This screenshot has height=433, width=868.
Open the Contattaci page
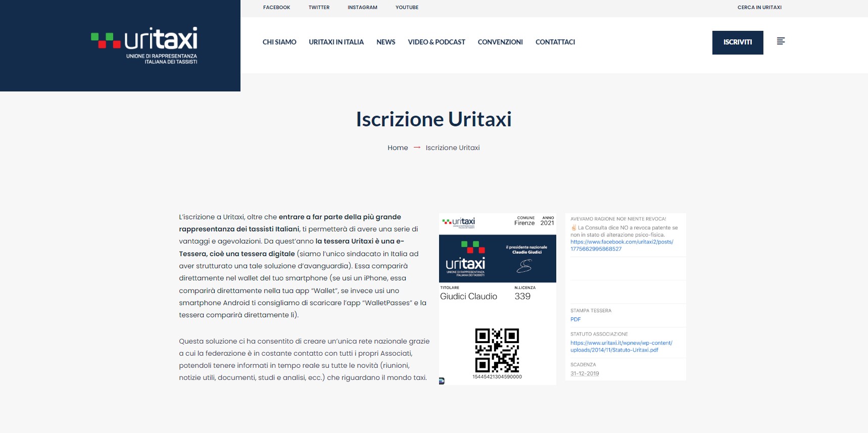click(x=555, y=42)
